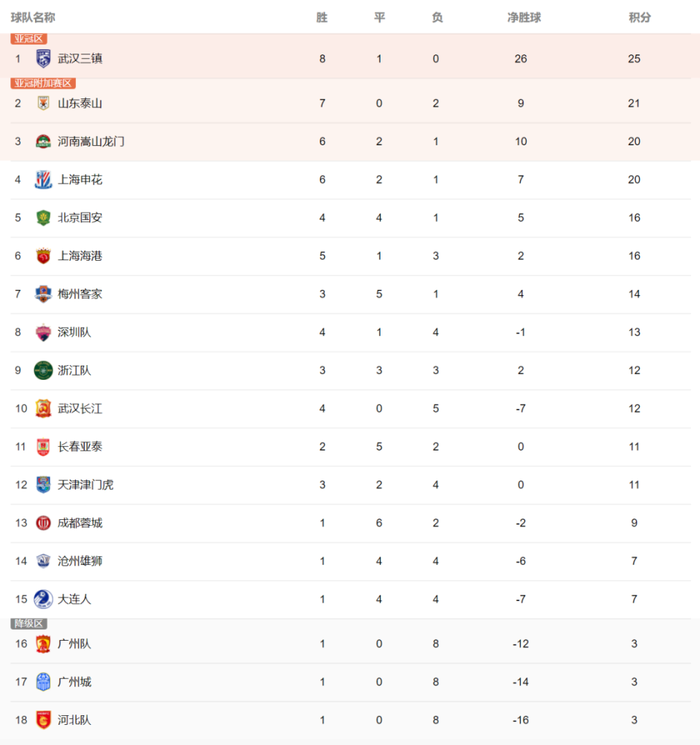Select the 梅州客家 team emblem
Viewport: 700px width, 745px height.
pos(43,294)
